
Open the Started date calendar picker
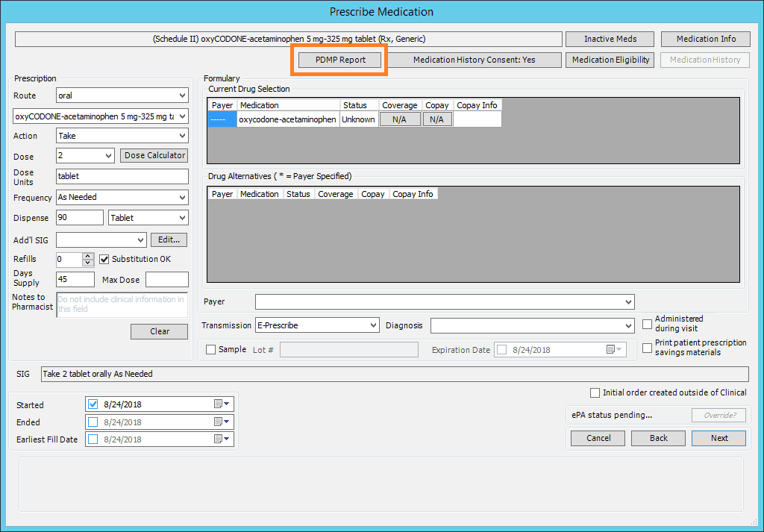click(222, 404)
